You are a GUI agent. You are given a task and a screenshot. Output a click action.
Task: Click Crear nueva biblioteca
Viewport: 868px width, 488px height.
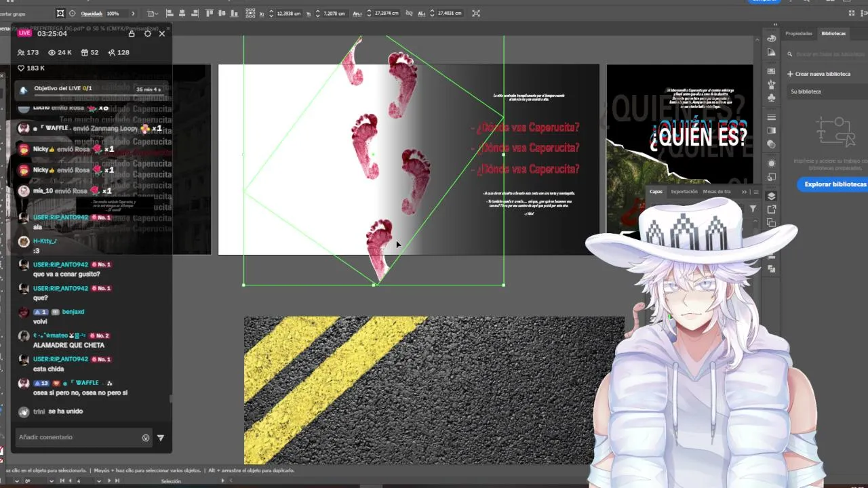[818, 74]
